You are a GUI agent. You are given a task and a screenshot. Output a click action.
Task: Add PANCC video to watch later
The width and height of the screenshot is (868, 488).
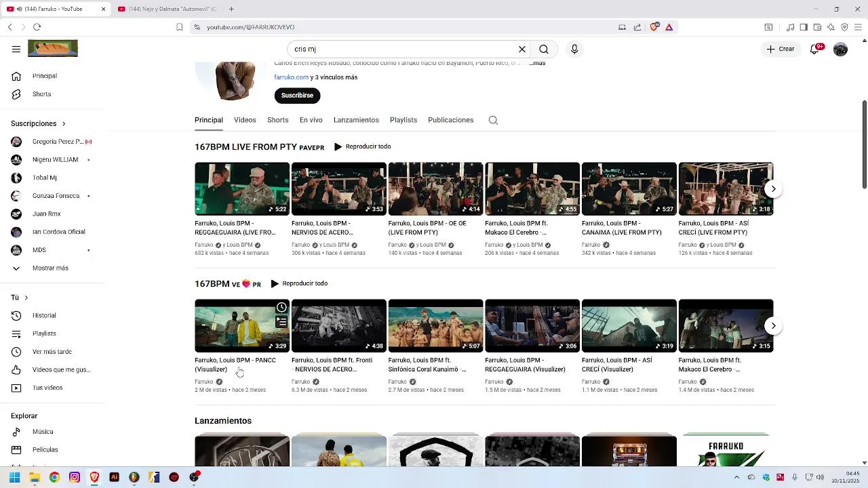click(281, 308)
